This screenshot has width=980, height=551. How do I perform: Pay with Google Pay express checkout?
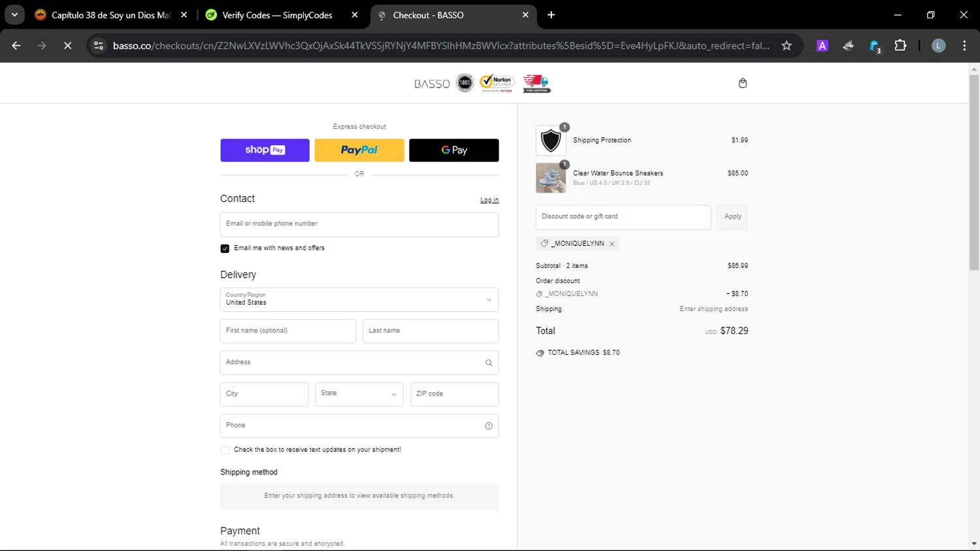(x=454, y=150)
